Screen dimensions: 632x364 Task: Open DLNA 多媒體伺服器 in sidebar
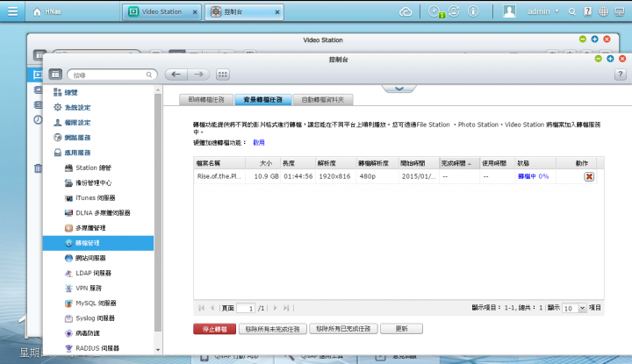pos(97,212)
